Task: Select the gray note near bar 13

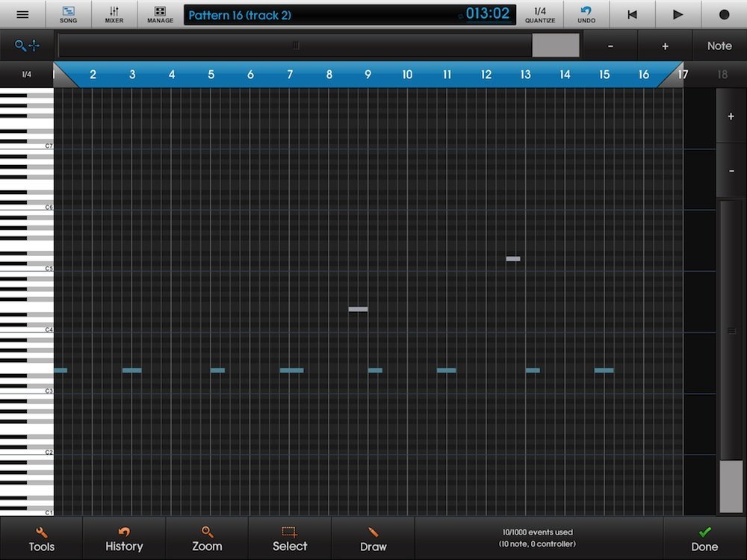Action: pyautogui.click(x=513, y=259)
